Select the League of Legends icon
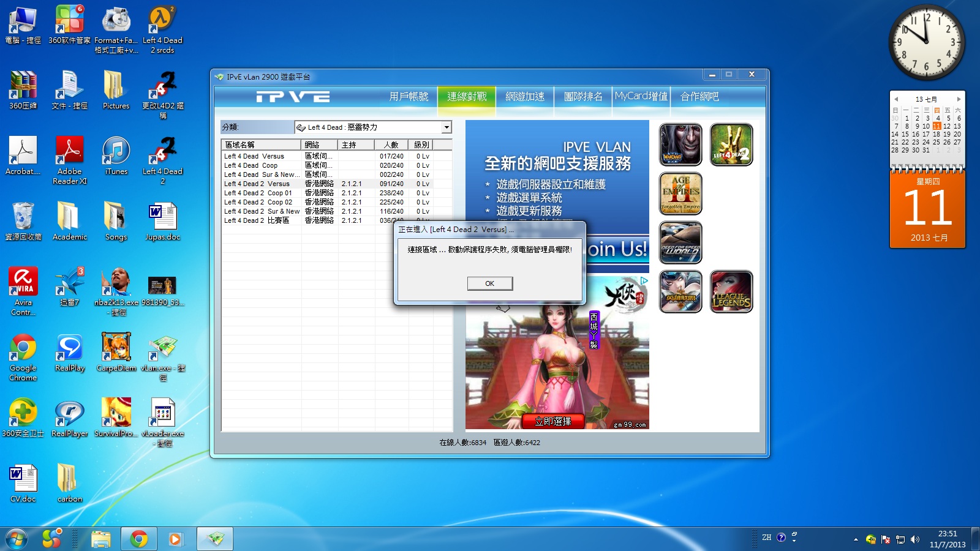Screen dimensions: 980x551 coord(731,291)
